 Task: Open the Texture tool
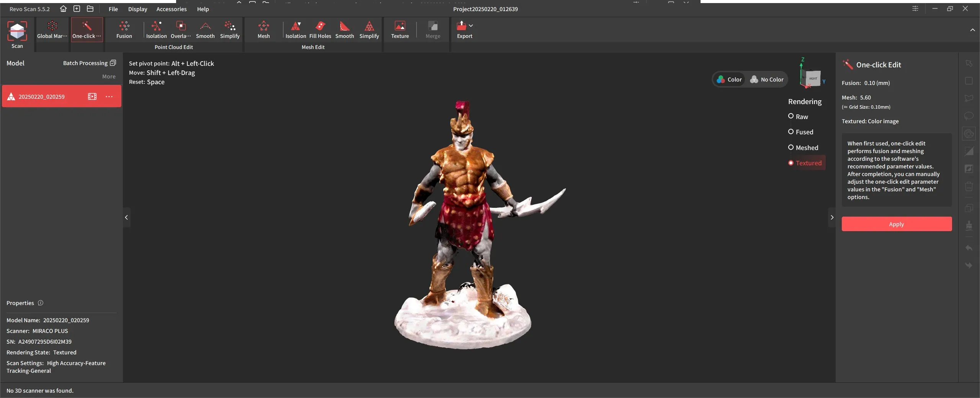click(x=400, y=30)
